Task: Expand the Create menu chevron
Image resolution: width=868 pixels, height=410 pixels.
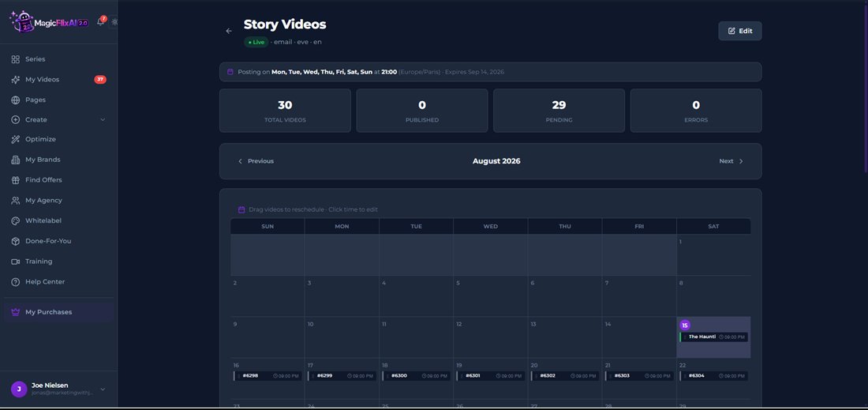Action: click(x=103, y=119)
